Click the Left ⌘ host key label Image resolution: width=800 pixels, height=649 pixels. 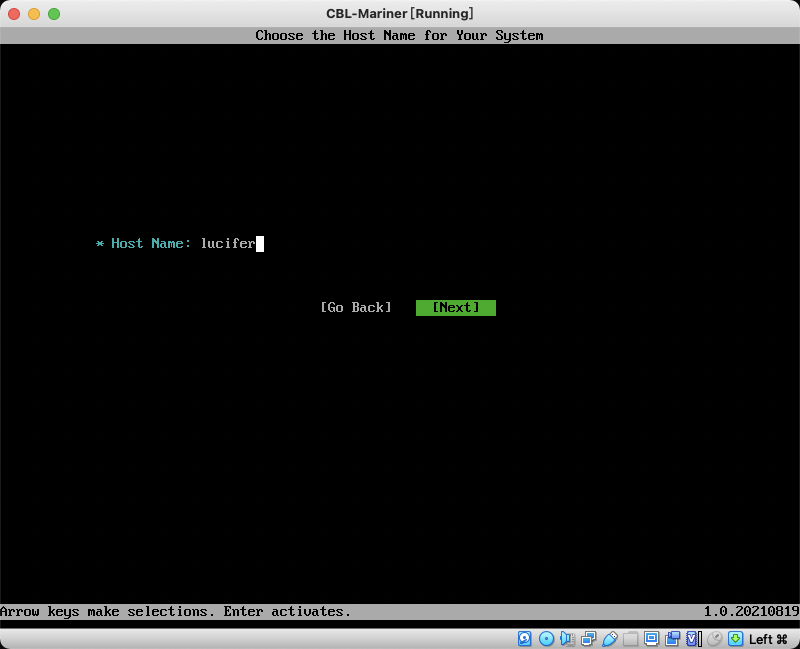[768, 639]
